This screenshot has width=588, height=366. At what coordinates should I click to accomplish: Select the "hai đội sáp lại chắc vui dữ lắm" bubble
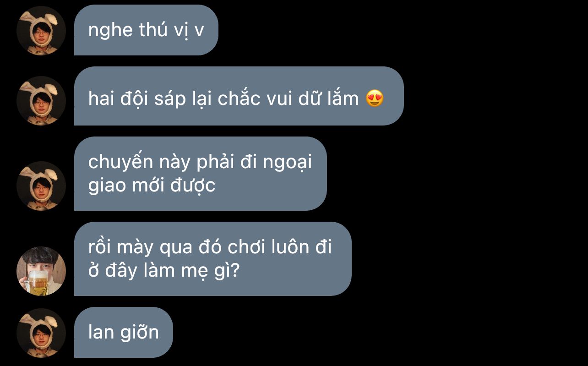239,96
